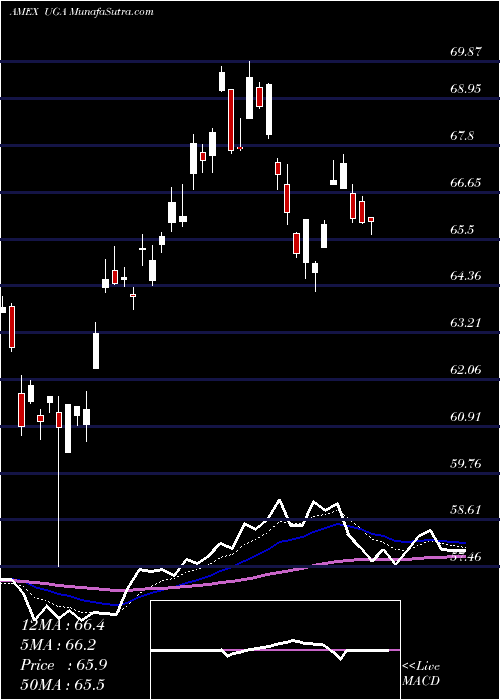The height and width of the screenshot is (700, 500).
Task: Click the 12MA : 66.4 readout
Action: click(x=63, y=625)
